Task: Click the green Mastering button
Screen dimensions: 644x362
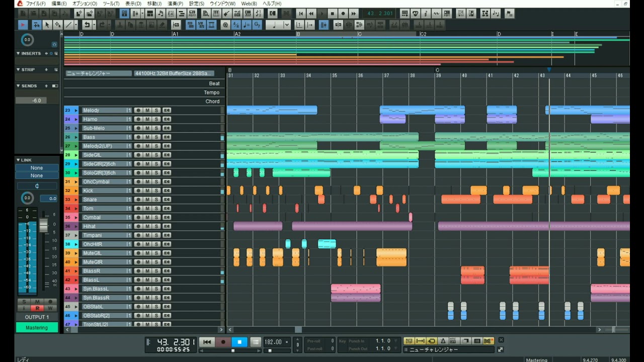Action: coord(37,327)
